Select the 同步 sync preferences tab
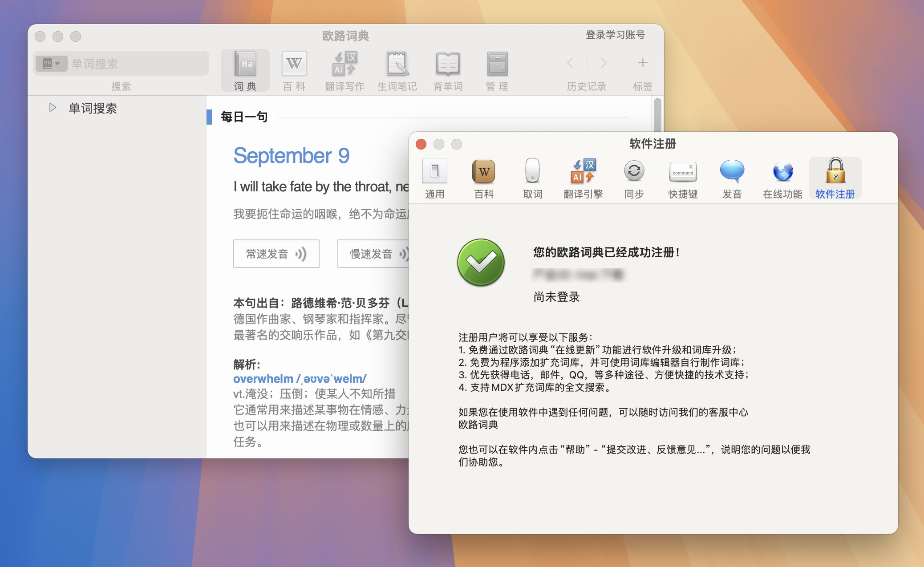The width and height of the screenshot is (924, 567). coord(634,179)
